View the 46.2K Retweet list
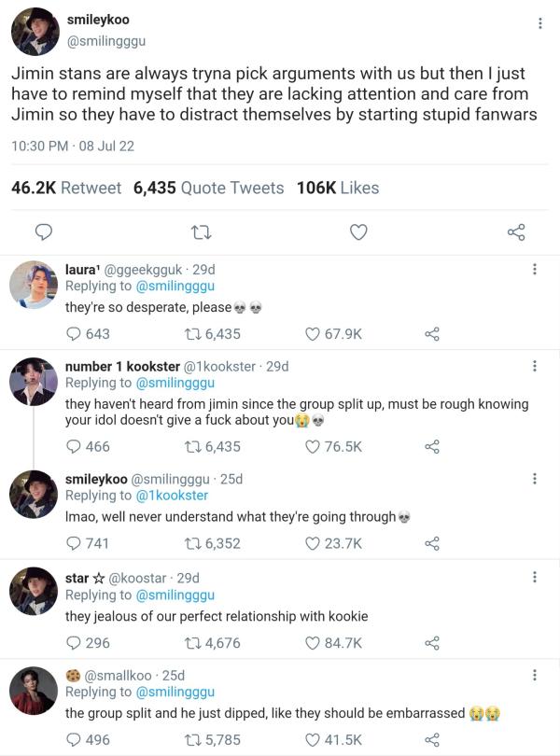 (65, 188)
